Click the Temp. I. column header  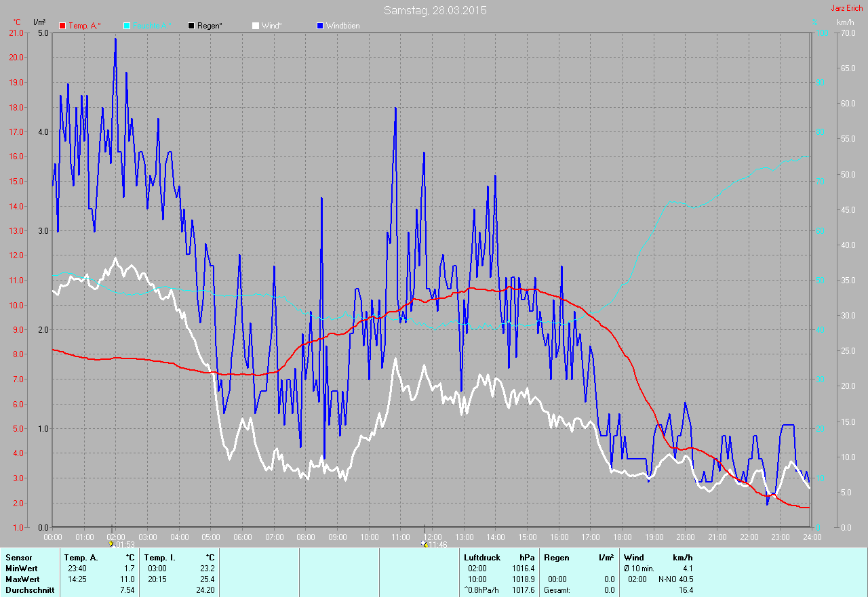click(160, 557)
